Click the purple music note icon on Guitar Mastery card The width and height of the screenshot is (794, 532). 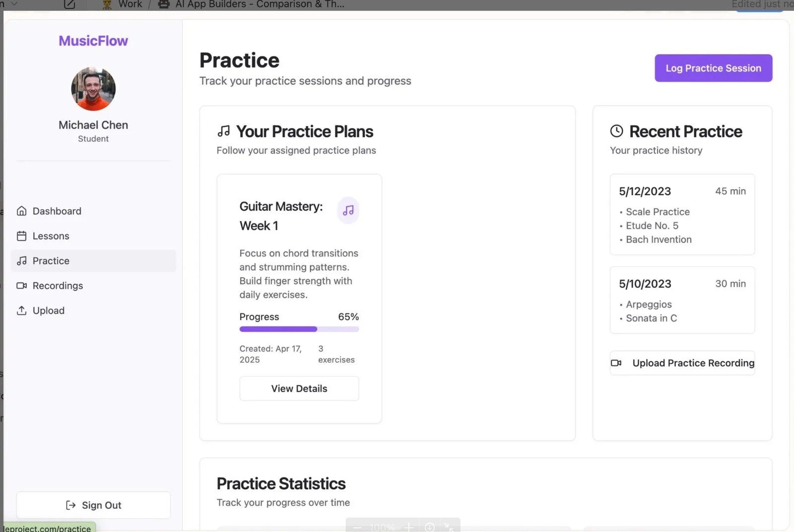[x=348, y=210]
